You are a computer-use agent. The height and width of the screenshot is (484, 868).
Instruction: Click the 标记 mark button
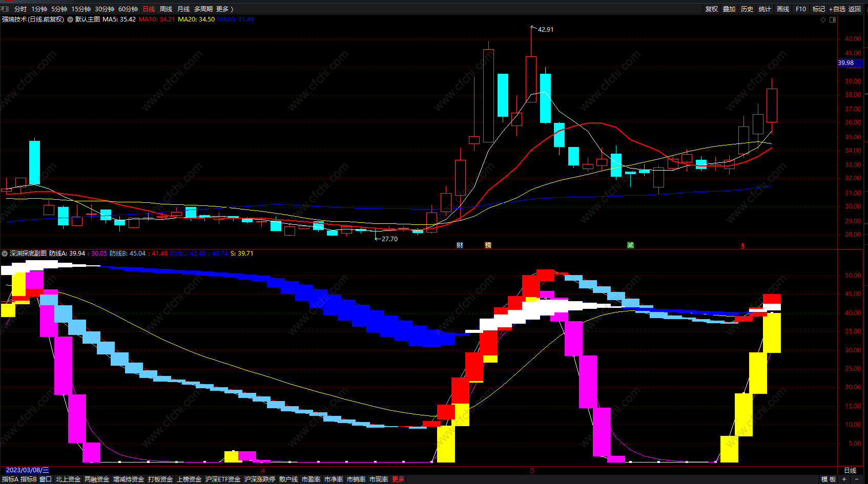click(x=819, y=9)
